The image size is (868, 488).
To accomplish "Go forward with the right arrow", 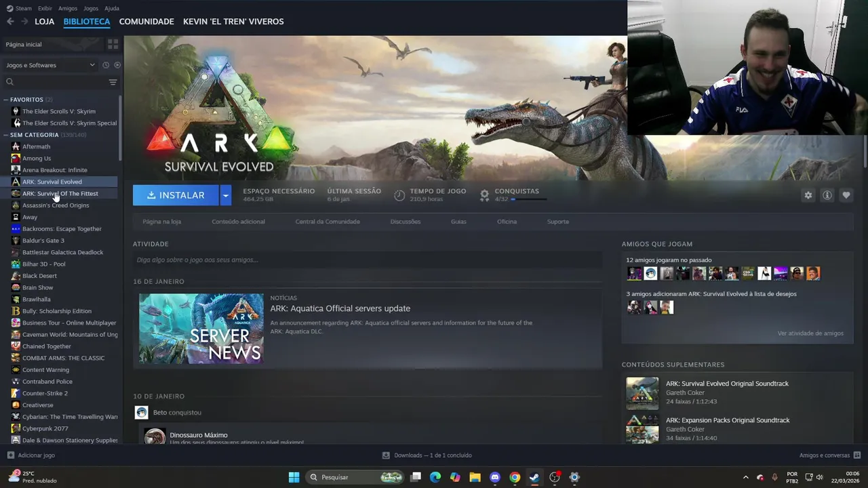I will click(x=24, y=22).
